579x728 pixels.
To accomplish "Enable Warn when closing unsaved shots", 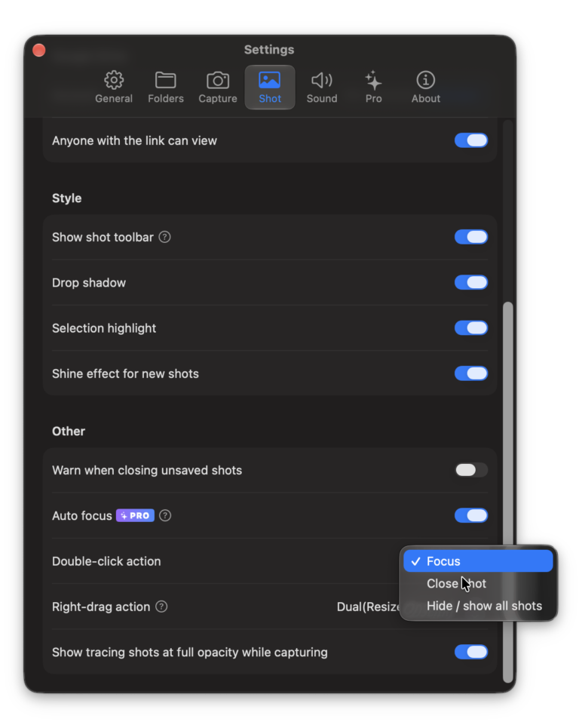I will coord(471,470).
